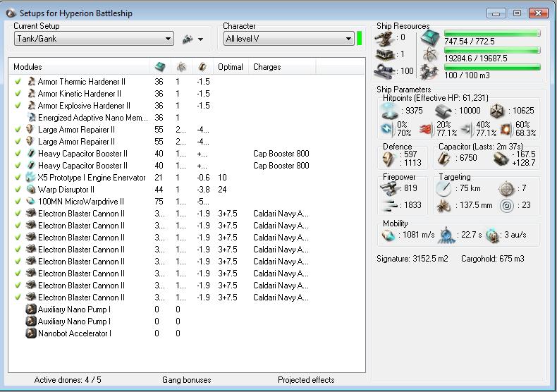
Task: Click the green skill indicator beside Character
Action: [x=359, y=38]
